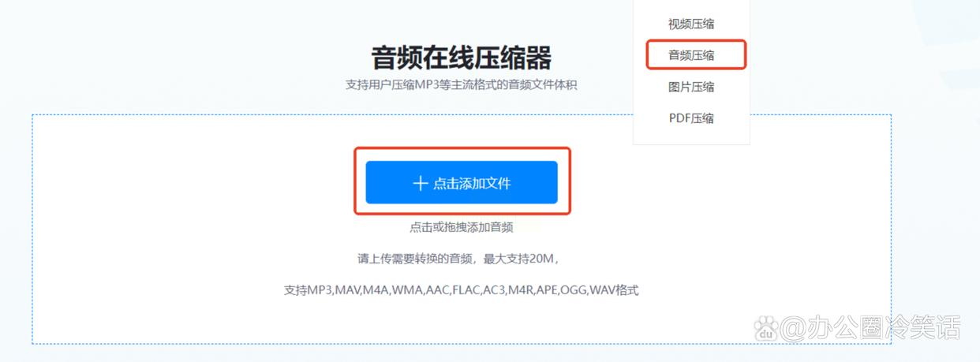Click the blue 点击添加文件 button

click(x=462, y=183)
